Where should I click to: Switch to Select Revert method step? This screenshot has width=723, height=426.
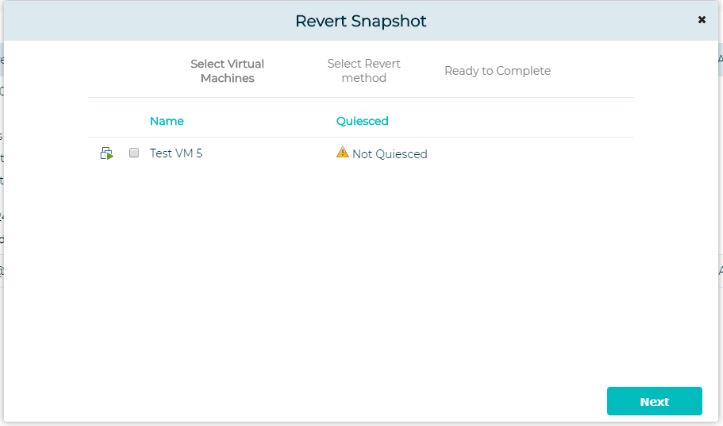(363, 71)
